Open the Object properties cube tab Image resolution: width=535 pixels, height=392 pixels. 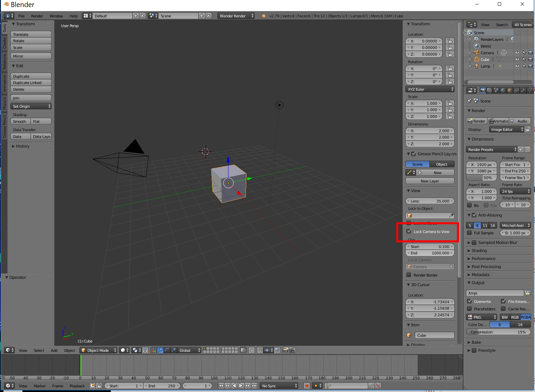coord(510,90)
